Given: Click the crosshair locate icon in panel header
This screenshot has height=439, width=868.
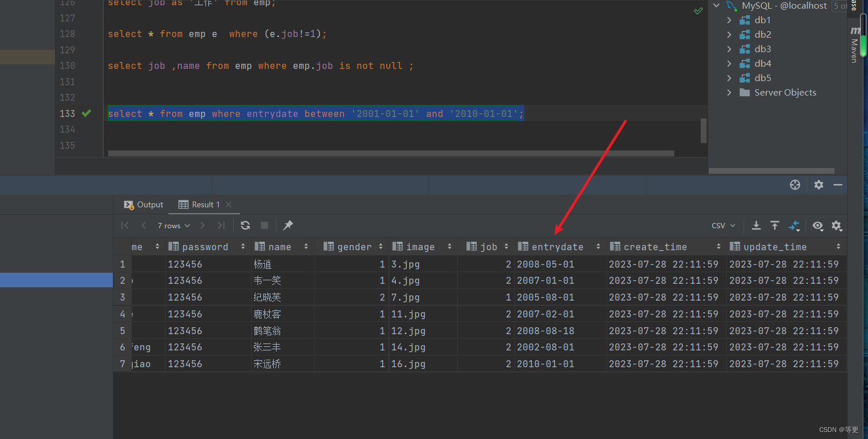Looking at the screenshot, I should [795, 185].
